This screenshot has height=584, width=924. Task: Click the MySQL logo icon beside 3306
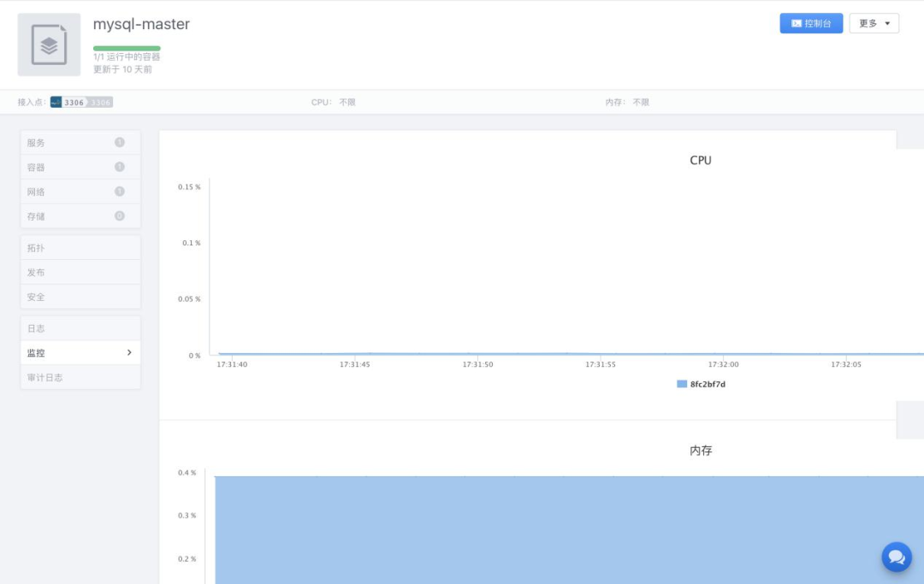56,103
